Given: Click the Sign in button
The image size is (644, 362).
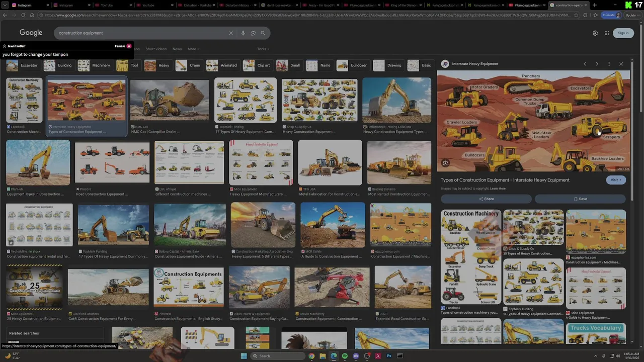Looking at the screenshot, I should click(x=623, y=33).
